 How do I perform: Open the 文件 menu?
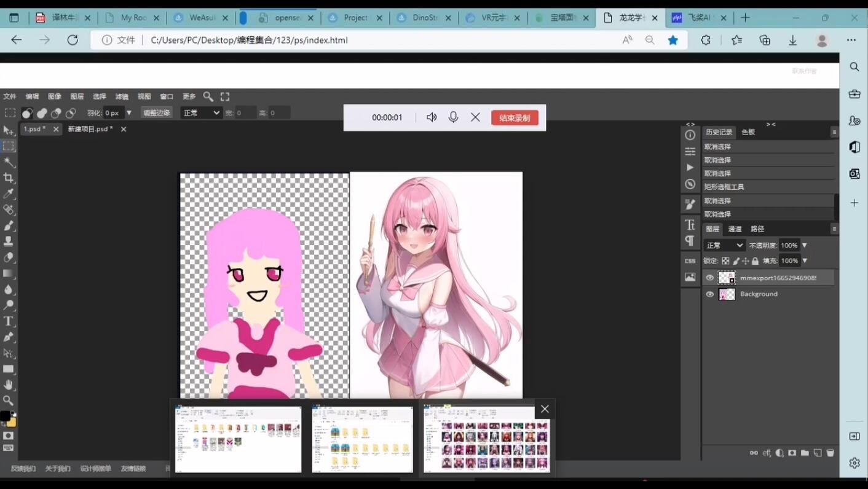tap(10, 96)
